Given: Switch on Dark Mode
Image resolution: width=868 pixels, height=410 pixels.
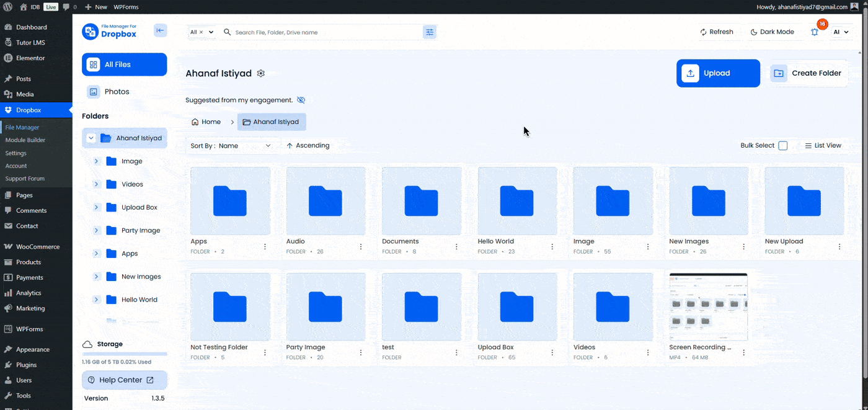Looking at the screenshot, I should [x=772, y=32].
